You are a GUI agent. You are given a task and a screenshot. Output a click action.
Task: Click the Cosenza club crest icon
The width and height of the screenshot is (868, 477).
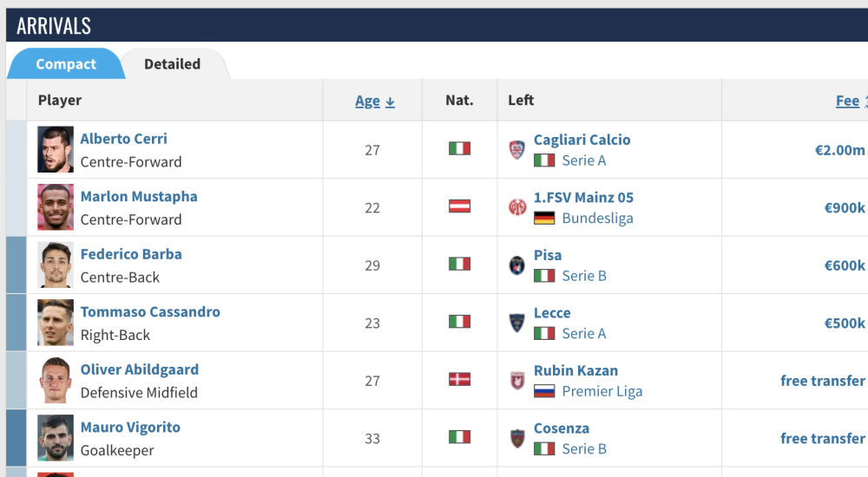click(x=517, y=439)
